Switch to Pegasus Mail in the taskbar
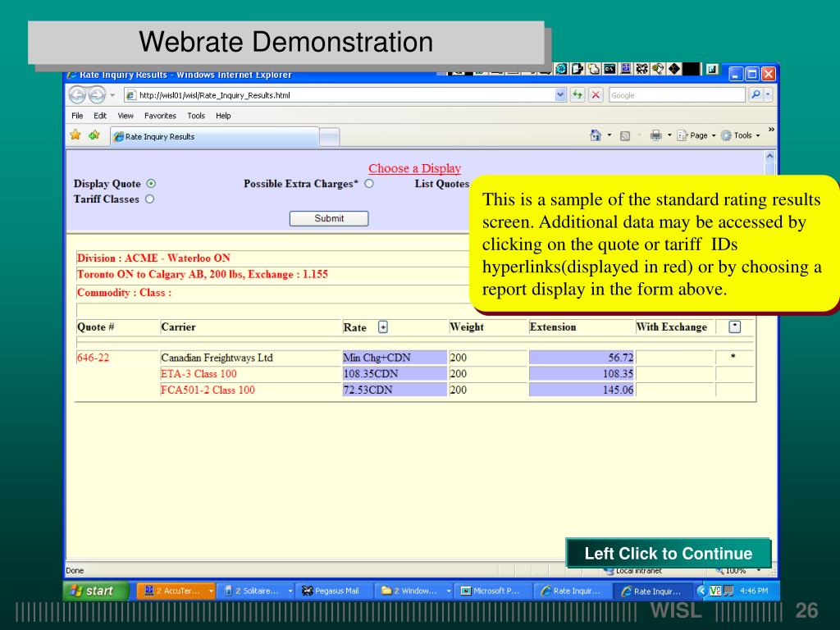This screenshot has height=630, width=840. pyautogui.click(x=331, y=591)
